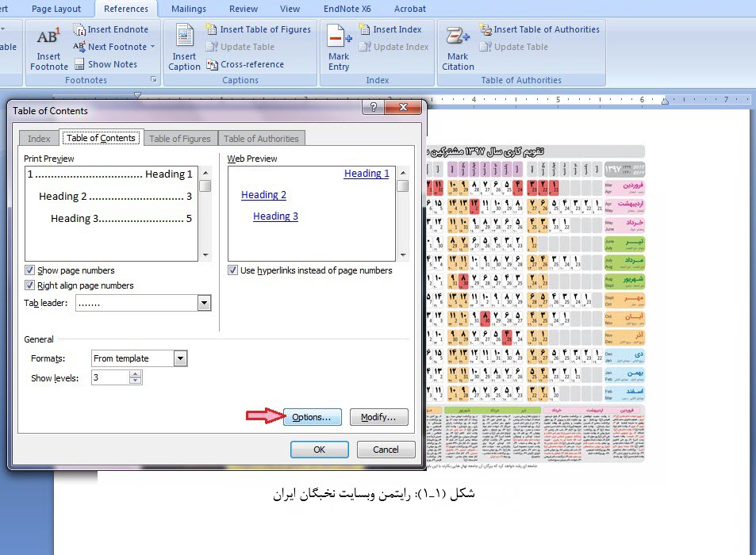
Task: Open the Tab leader dropdown
Action: pyautogui.click(x=204, y=303)
